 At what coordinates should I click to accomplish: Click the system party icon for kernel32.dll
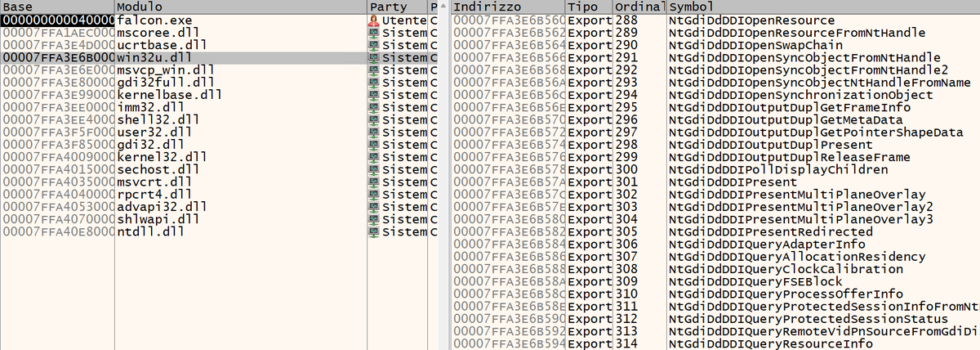pyautogui.click(x=376, y=156)
